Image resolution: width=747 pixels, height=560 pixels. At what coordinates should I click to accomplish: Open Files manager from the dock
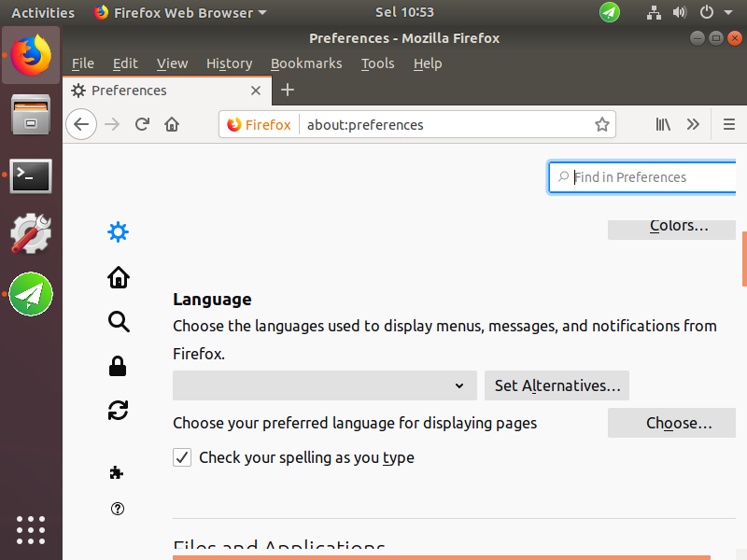tap(31, 115)
